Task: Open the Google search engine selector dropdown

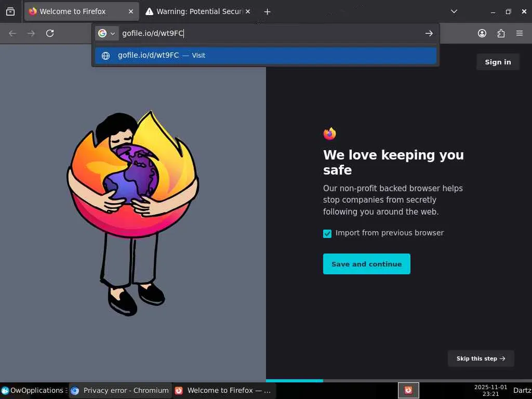Action: (x=107, y=33)
